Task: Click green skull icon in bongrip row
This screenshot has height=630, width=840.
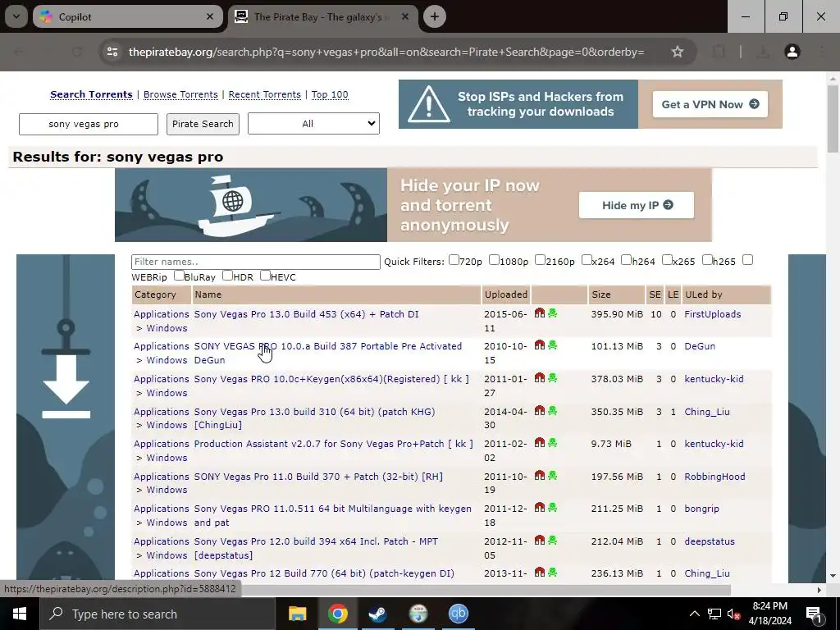Action: (x=552, y=507)
